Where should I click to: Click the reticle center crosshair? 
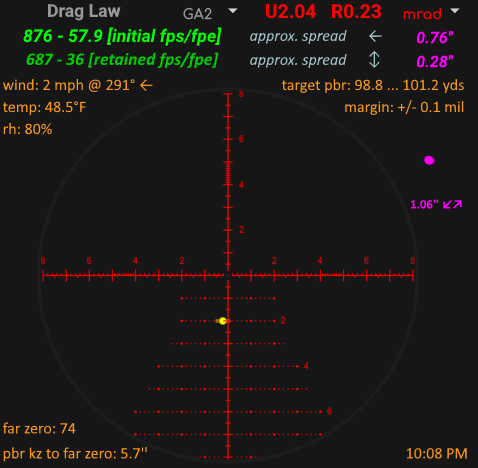pyautogui.click(x=228, y=275)
